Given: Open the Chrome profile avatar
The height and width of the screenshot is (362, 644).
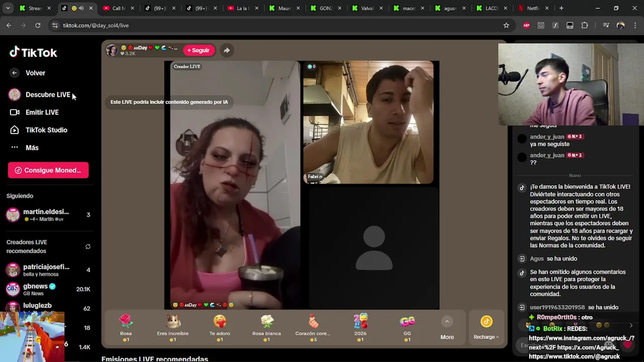Looking at the screenshot, I should pyautogui.click(x=620, y=25).
